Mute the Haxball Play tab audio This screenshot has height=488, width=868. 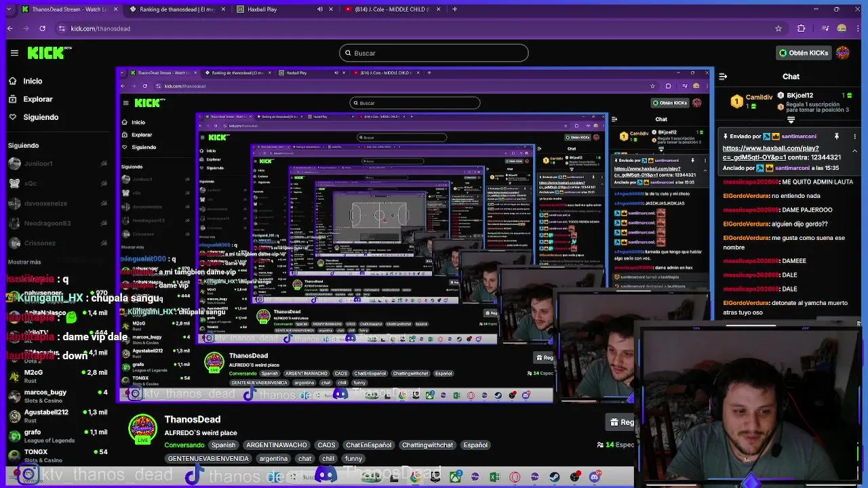[320, 9]
